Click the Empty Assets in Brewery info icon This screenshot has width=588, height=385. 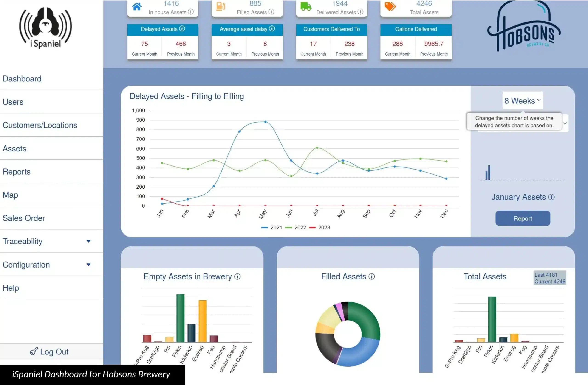237,277
